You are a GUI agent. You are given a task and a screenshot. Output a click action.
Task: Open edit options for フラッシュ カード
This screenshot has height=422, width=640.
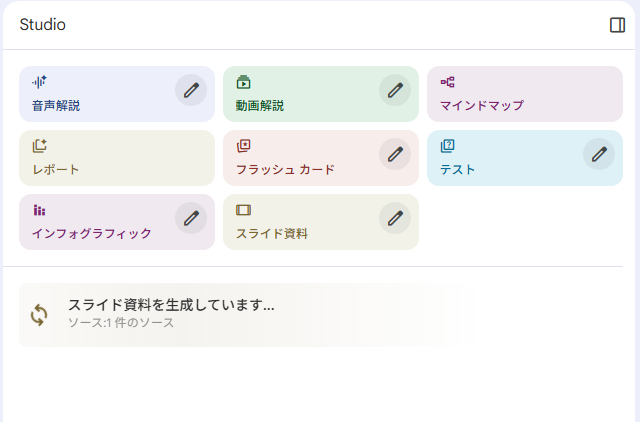click(x=395, y=154)
